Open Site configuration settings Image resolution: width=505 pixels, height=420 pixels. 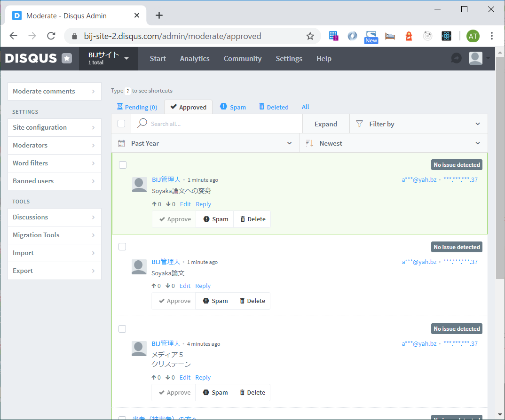tap(55, 127)
